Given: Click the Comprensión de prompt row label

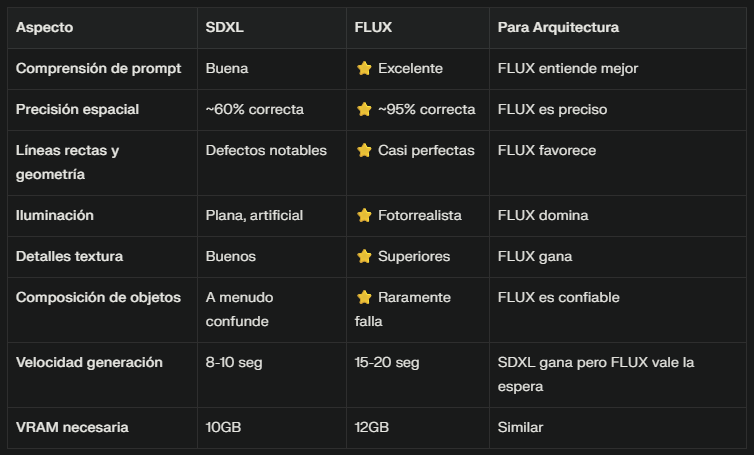Looking at the screenshot, I should pos(99,69).
